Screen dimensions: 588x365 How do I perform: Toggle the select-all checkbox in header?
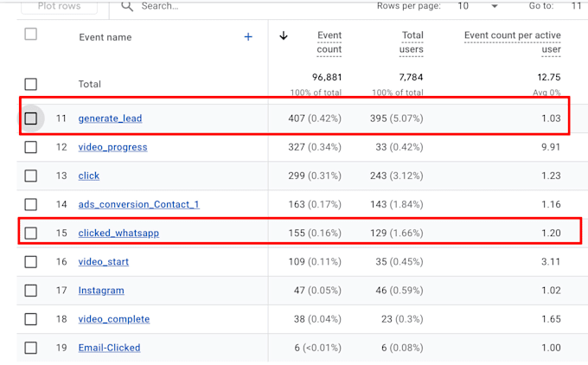[31, 34]
